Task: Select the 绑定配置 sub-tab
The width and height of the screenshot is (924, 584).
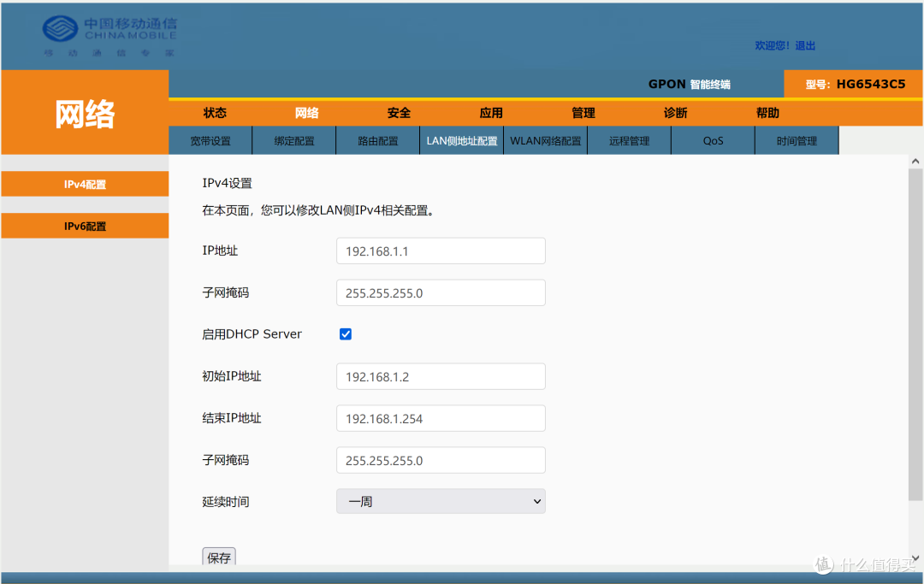Action: 293,139
